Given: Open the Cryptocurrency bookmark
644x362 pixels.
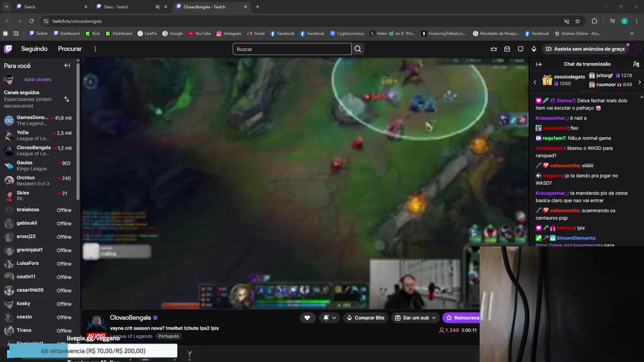Looking at the screenshot, I should 347,34.
